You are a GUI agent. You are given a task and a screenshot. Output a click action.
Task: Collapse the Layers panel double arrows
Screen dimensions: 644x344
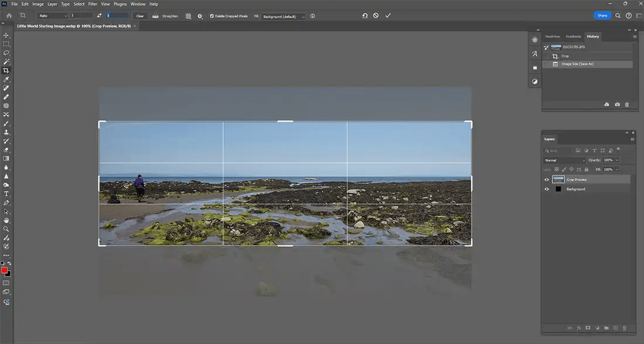627,133
